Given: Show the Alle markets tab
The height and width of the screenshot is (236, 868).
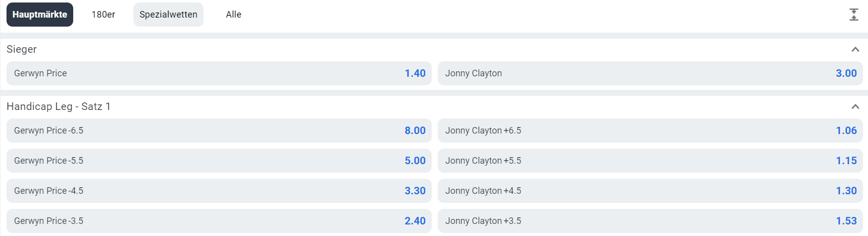Looking at the screenshot, I should pyautogui.click(x=234, y=15).
